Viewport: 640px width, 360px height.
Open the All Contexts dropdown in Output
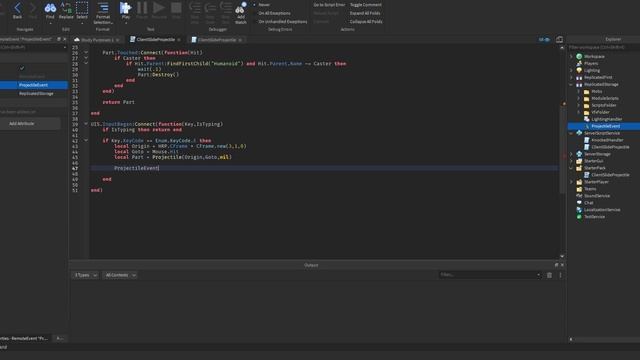pyautogui.click(x=120, y=275)
